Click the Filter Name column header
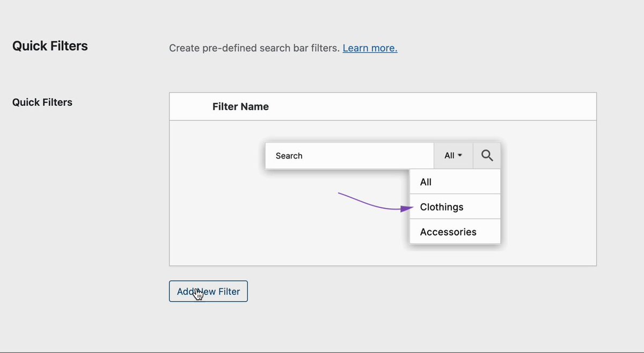The width and height of the screenshot is (644, 353). 240,106
